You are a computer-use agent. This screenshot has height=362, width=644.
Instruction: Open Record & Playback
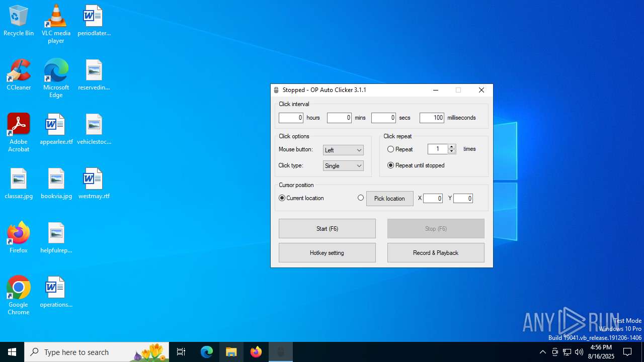[x=436, y=253]
